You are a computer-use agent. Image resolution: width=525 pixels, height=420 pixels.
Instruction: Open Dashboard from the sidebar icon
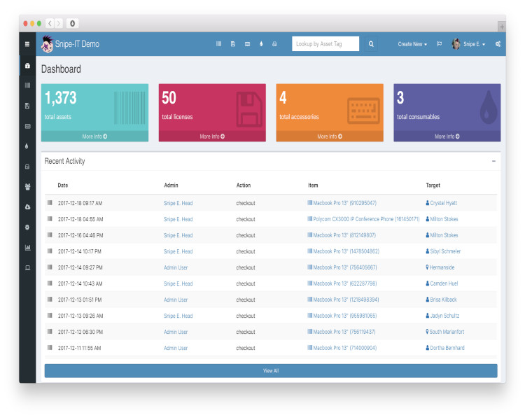[x=27, y=66]
